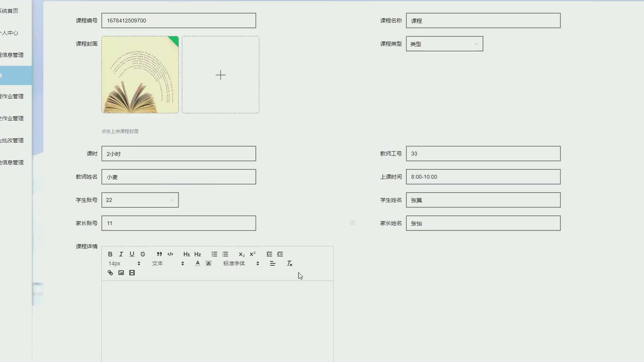The height and width of the screenshot is (362, 644).
Task: Click the 家长姓名 input field
Action: 483,223
